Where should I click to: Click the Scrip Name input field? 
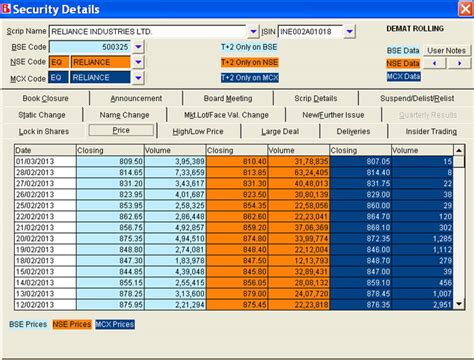click(x=148, y=32)
